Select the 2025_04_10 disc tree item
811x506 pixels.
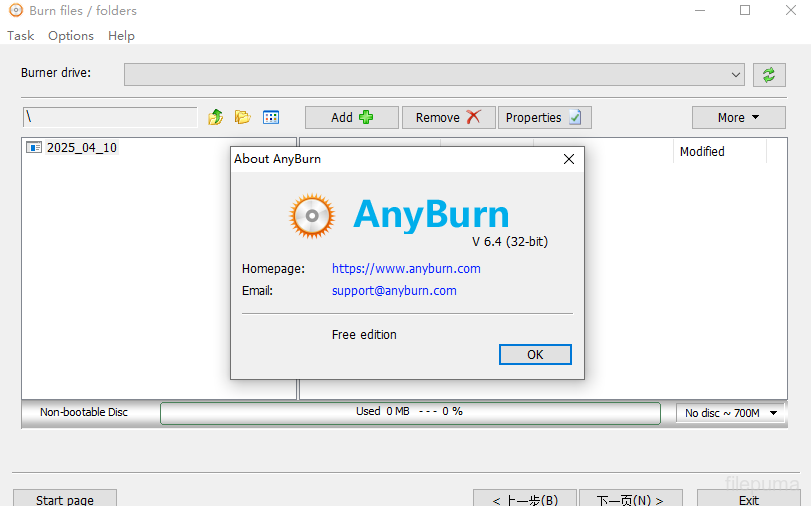point(82,147)
